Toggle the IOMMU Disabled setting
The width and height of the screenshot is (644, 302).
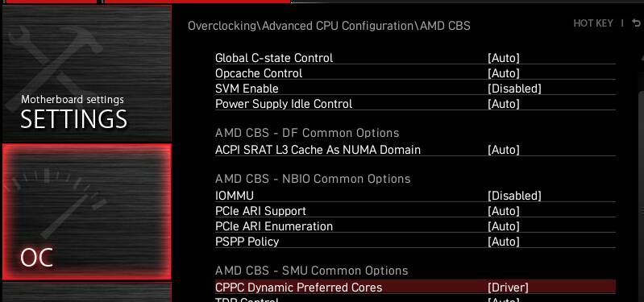point(514,196)
